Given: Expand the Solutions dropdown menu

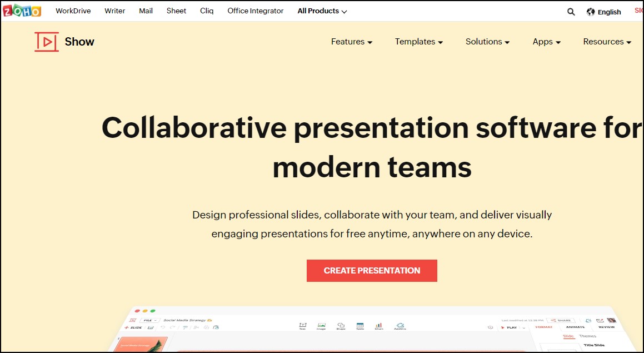Looking at the screenshot, I should (x=487, y=42).
